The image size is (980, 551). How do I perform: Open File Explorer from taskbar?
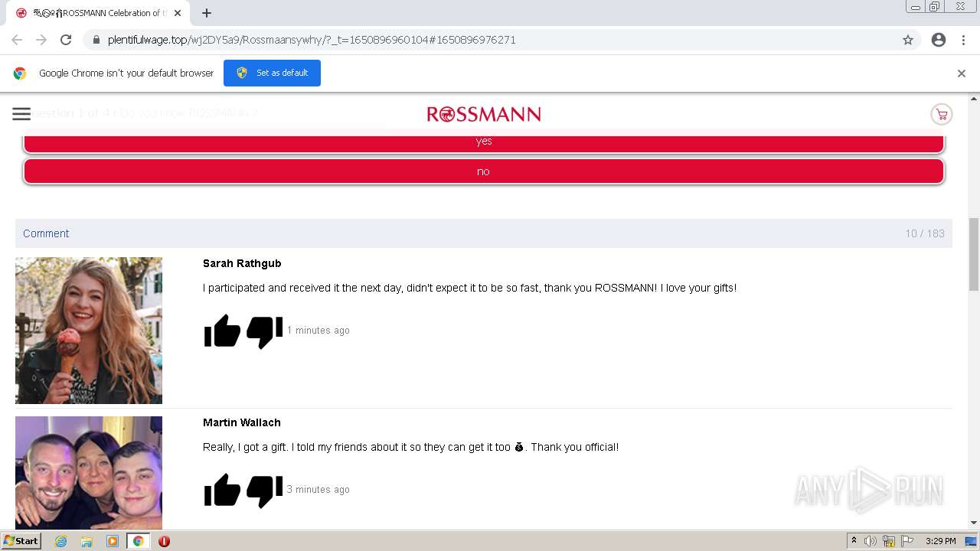pyautogui.click(x=87, y=541)
